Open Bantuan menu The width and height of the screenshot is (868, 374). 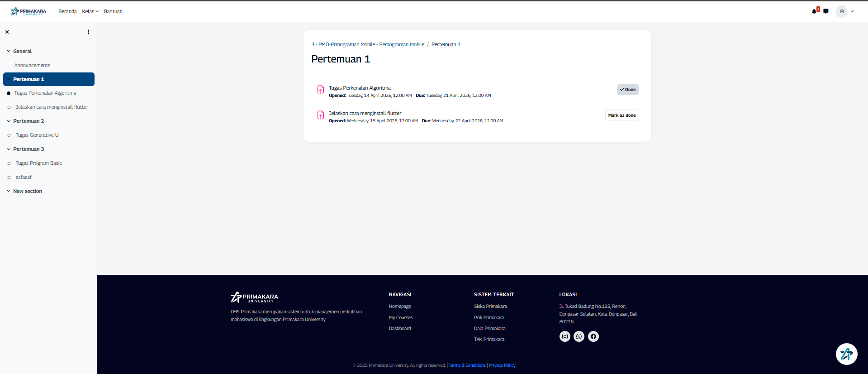tap(113, 11)
